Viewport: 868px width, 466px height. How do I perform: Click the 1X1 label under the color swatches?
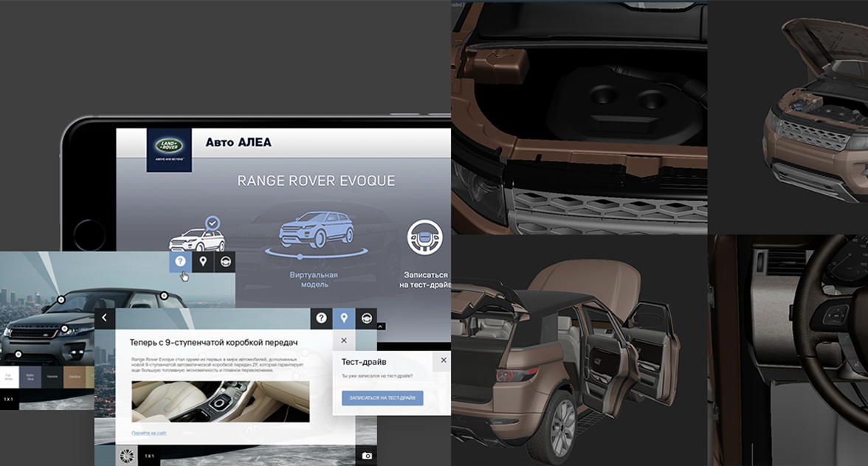[8, 399]
